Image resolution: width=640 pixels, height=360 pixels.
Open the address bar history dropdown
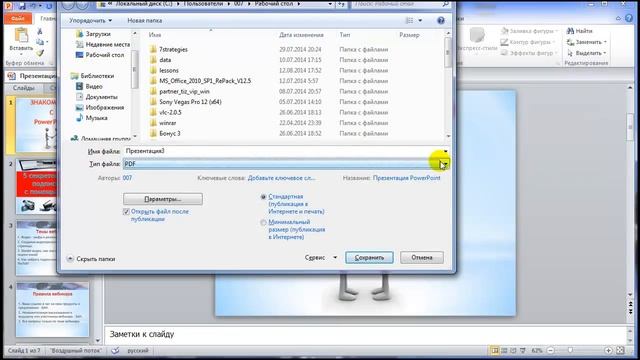pyautogui.click(x=330, y=4)
